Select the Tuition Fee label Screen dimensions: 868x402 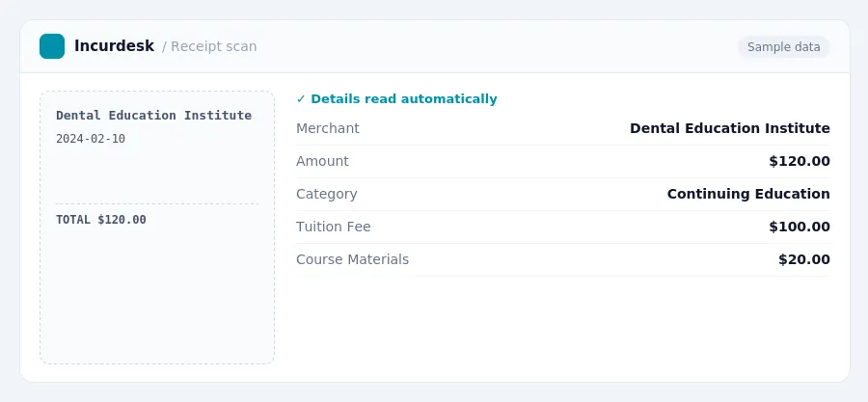[334, 227]
